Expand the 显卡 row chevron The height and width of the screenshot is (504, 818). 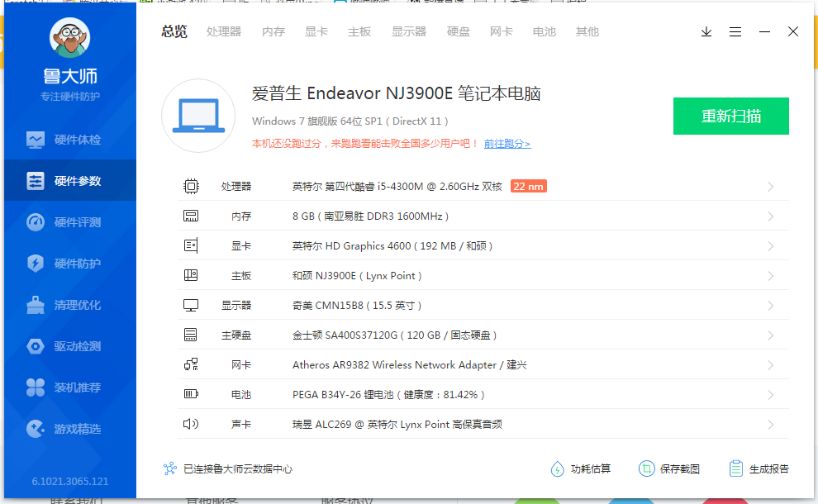pyautogui.click(x=771, y=246)
